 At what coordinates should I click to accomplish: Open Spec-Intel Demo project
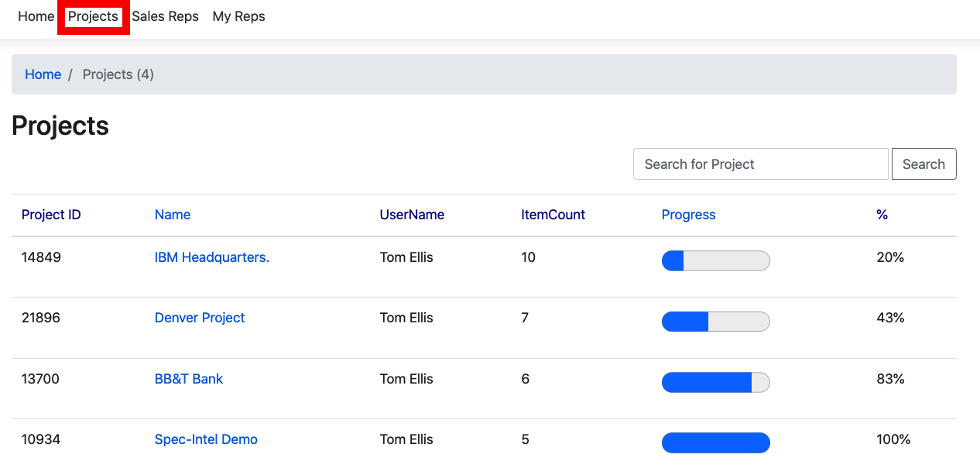tap(206, 439)
